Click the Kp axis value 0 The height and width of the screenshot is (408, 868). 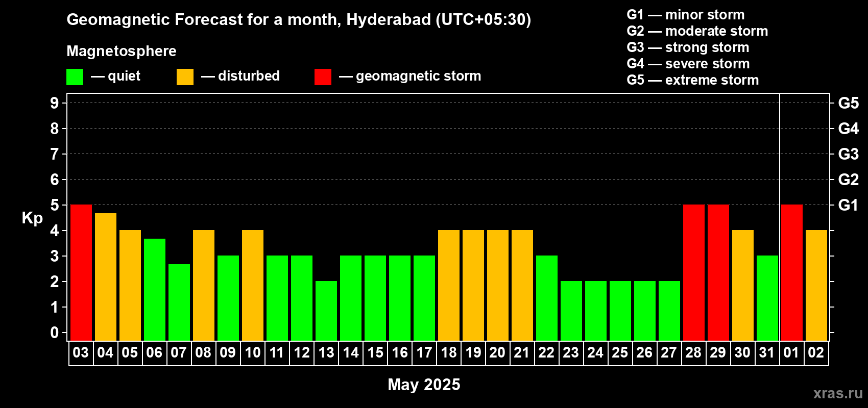coord(55,333)
